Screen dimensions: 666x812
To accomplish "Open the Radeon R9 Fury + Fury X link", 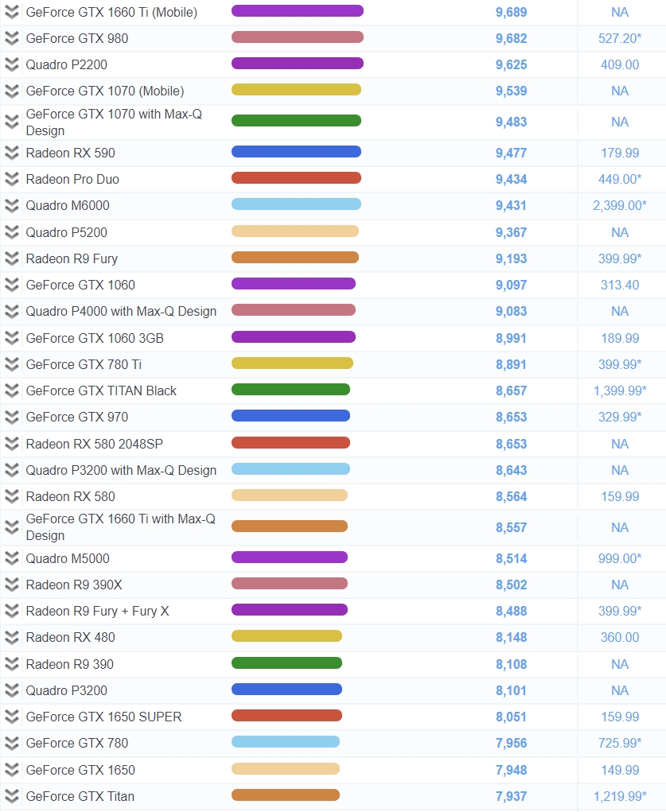I will tap(97, 611).
